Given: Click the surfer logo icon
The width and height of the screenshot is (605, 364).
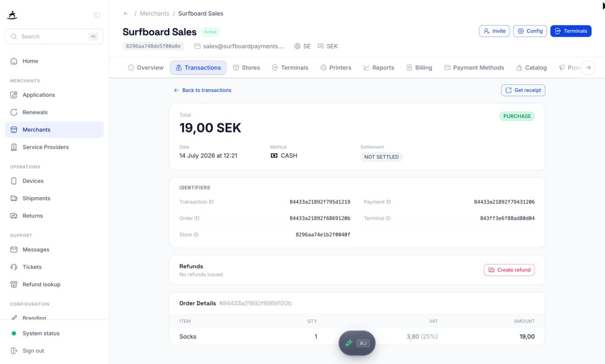Looking at the screenshot, I should (13, 15).
